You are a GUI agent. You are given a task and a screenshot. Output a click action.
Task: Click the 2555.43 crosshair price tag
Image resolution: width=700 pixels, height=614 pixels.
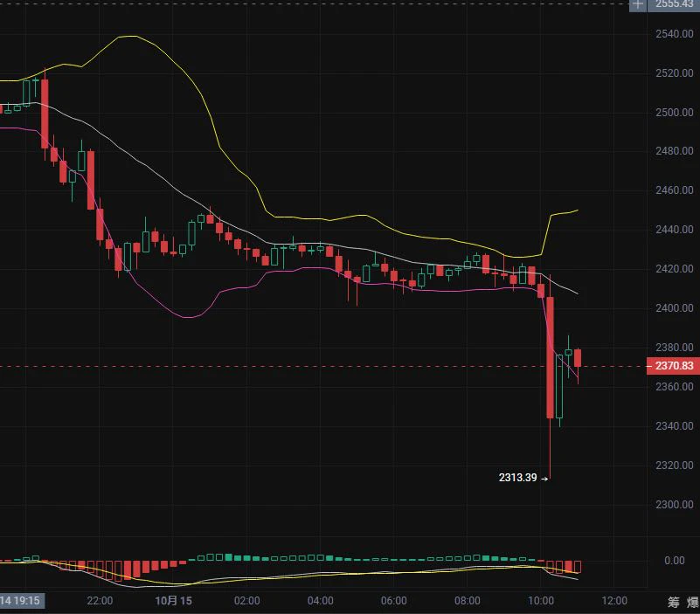(x=674, y=4)
